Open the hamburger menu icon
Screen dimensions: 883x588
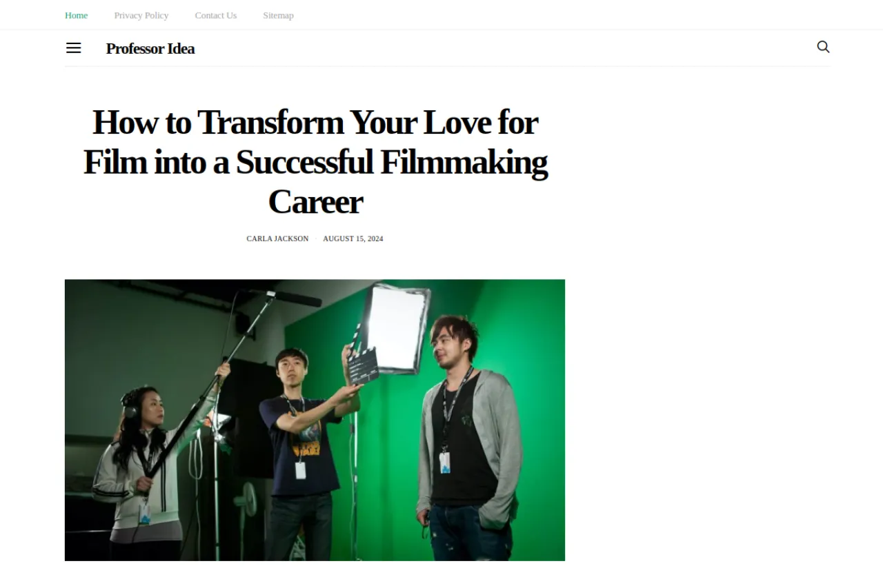(x=74, y=48)
